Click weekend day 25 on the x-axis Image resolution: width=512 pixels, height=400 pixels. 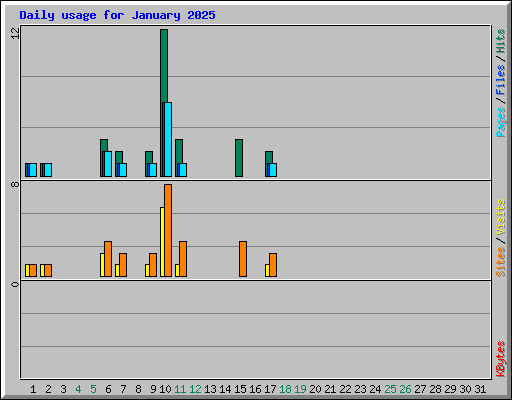pyautogui.click(x=390, y=389)
